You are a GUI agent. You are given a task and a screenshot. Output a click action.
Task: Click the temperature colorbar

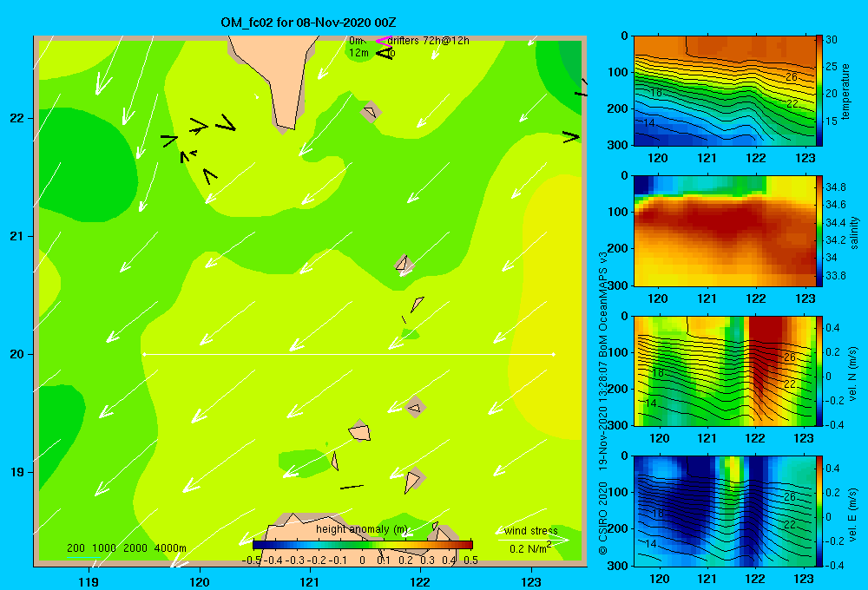coord(819,91)
